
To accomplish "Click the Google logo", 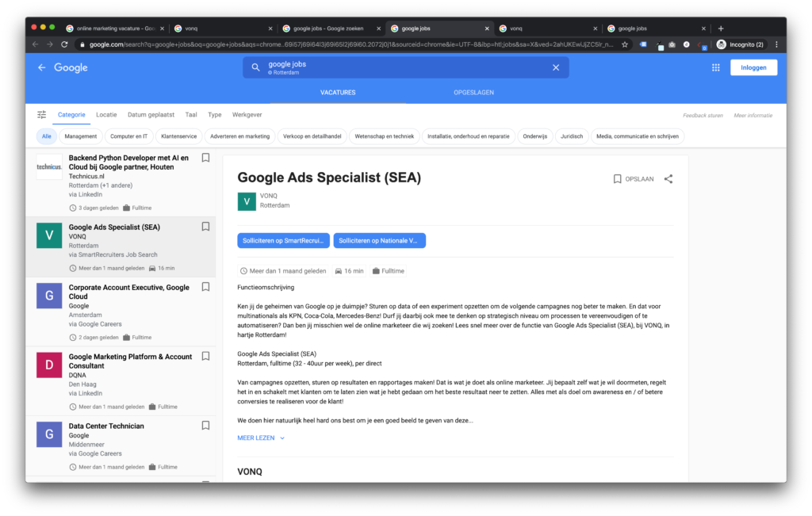I will point(71,68).
